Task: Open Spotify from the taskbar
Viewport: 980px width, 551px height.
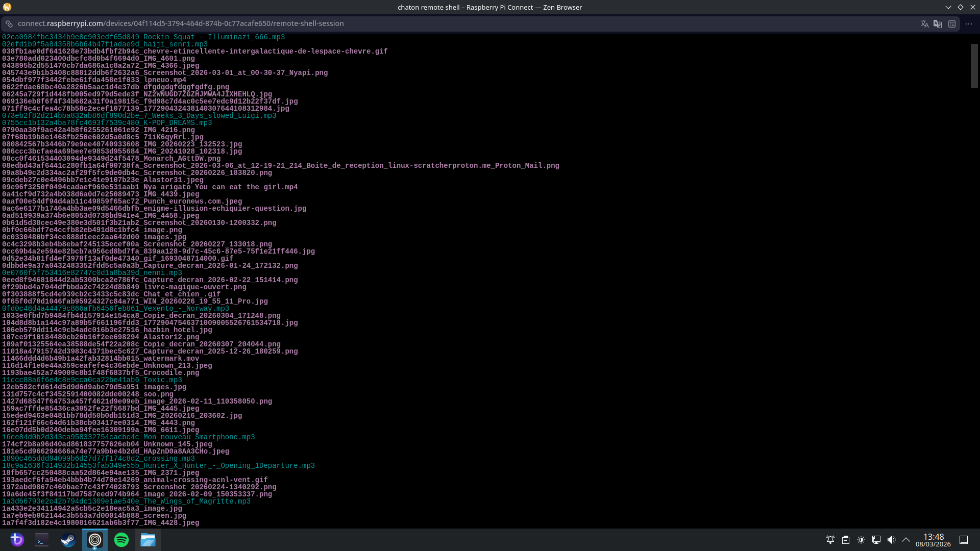Action: click(121, 540)
